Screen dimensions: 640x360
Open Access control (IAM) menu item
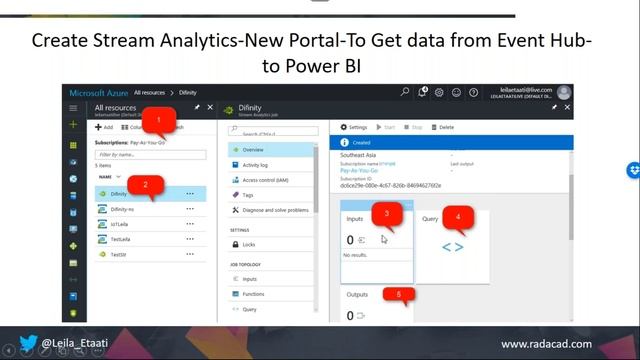(x=271, y=180)
